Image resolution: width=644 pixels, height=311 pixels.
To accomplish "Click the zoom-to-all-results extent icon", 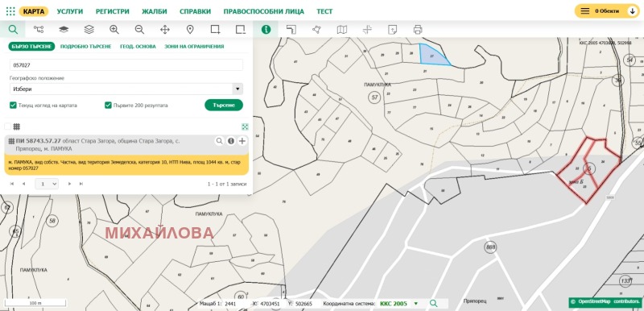I will point(245,126).
